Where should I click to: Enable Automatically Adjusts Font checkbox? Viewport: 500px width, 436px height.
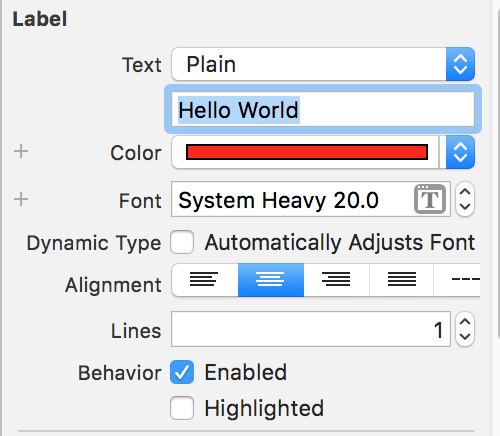[x=182, y=242]
